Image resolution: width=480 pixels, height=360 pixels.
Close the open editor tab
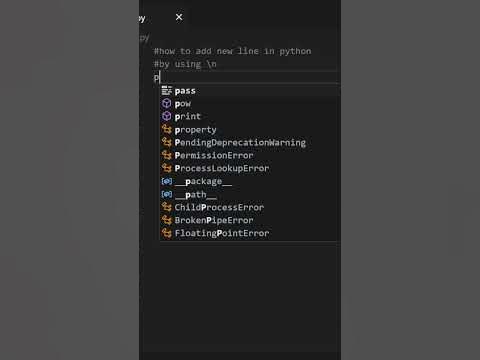(179, 17)
